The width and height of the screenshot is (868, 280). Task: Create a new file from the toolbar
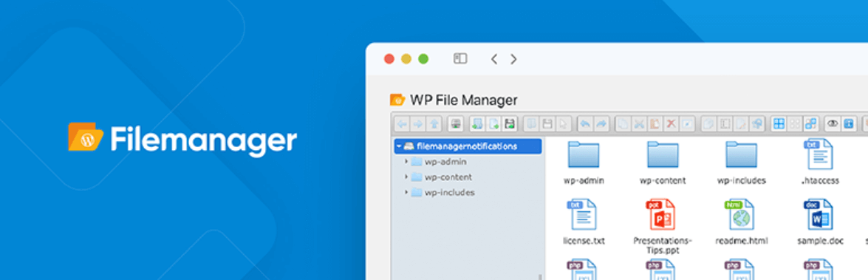click(493, 124)
